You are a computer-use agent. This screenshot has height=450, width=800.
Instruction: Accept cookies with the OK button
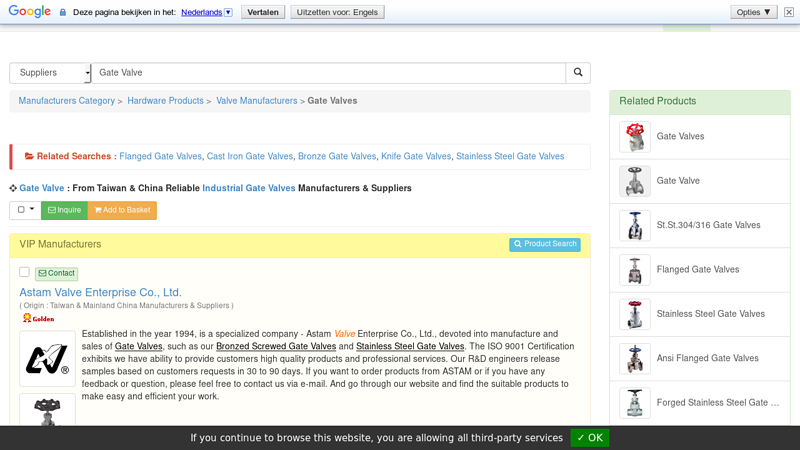pos(589,438)
